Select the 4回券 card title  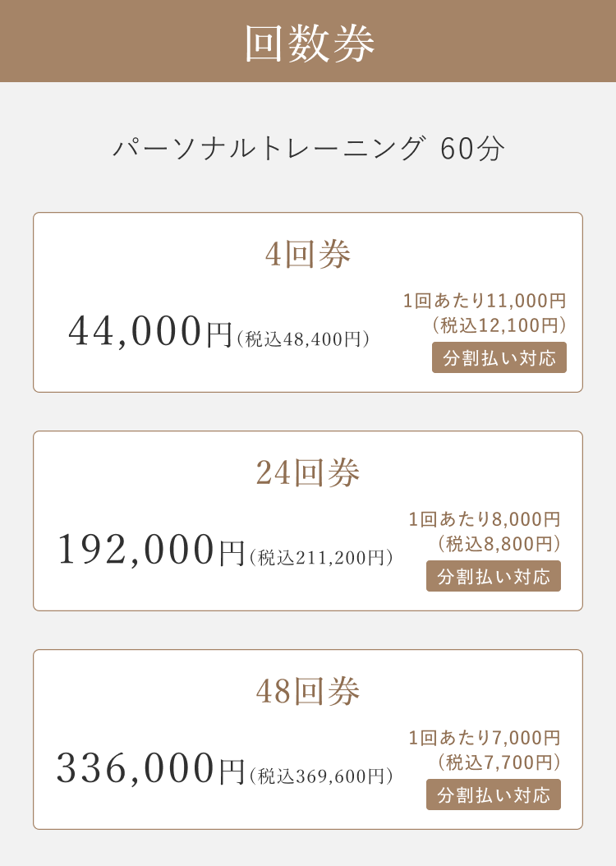click(x=308, y=255)
